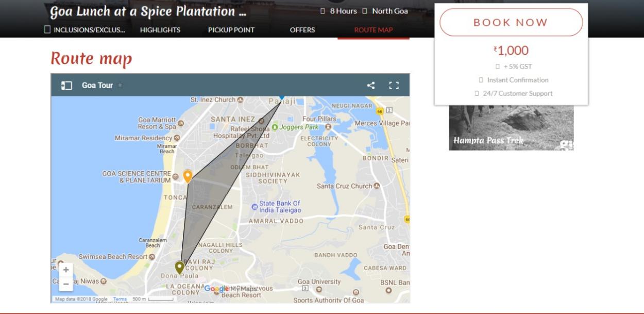Select the olive pin near Dona Paula
This screenshot has height=314, width=644.
(x=179, y=267)
